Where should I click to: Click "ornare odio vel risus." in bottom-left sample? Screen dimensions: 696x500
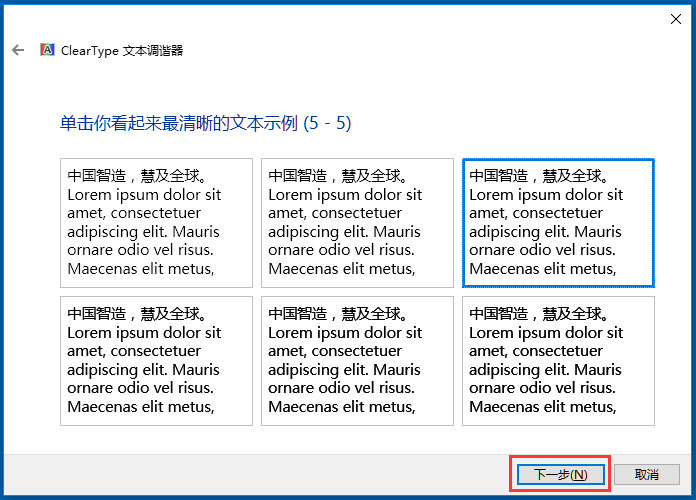tap(143, 388)
